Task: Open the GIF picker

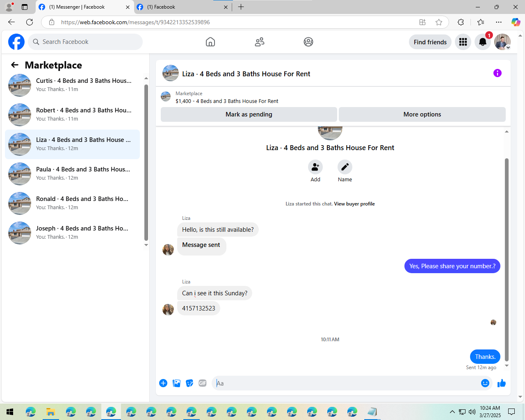Action: pyautogui.click(x=203, y=383)
